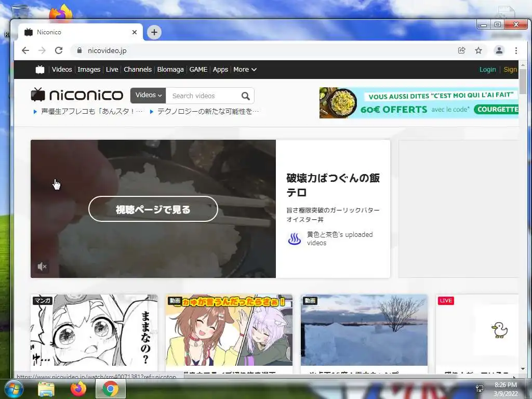Open the Chrome profile avatar
Image resolution: width=532 pixels, height=399 pixels.
click(499, 50)
